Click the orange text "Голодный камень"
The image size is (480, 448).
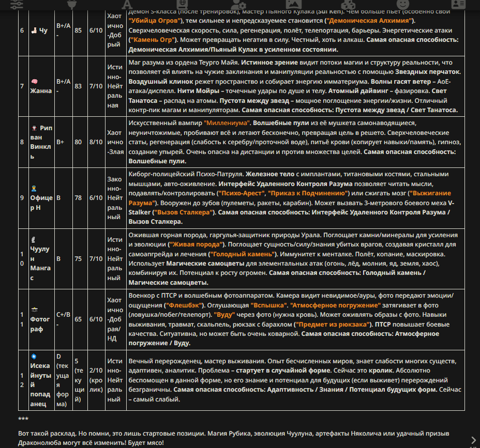[x=242, y=254]
